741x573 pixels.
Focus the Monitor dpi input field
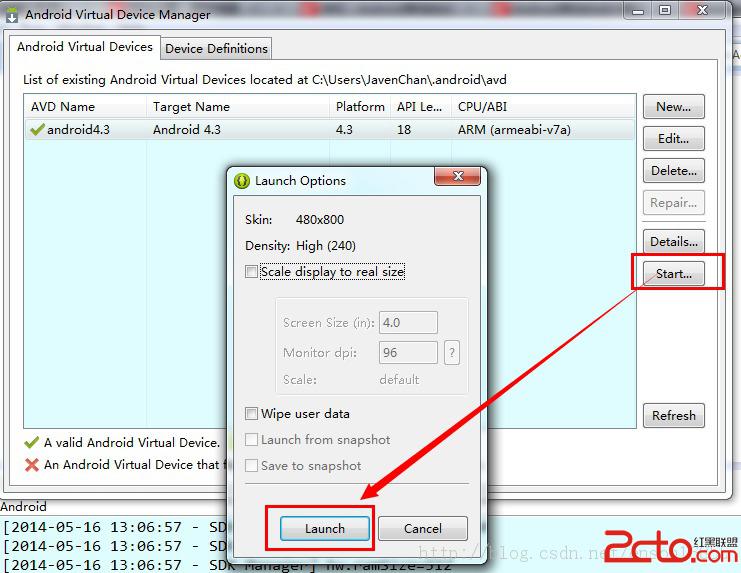pyautogui.click(x=408, y=352)
